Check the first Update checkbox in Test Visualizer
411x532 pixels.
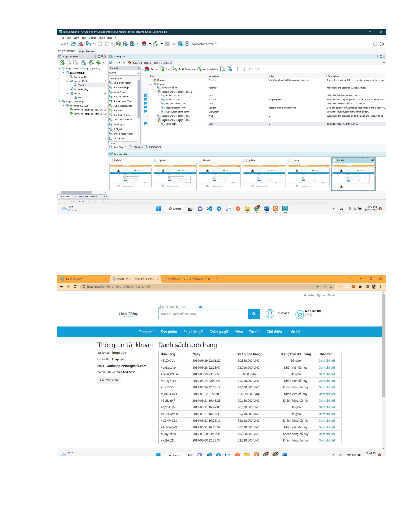[x=111, y=160]
